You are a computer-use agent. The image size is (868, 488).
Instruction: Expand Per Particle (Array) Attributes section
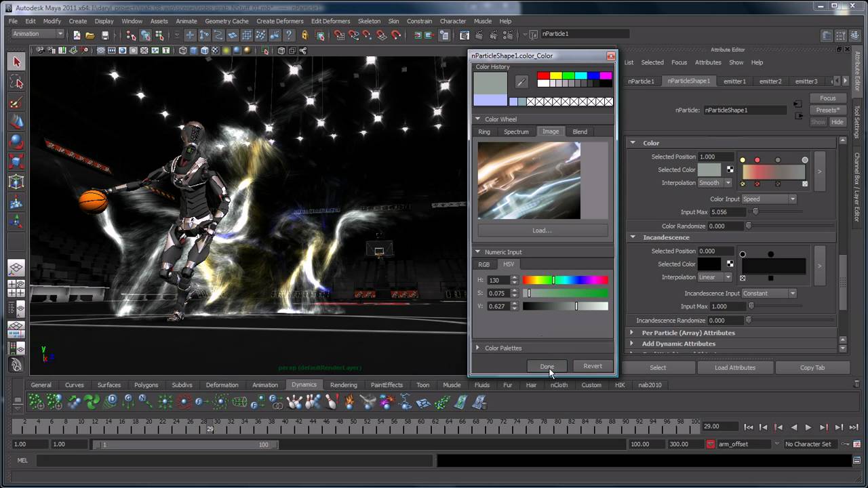click(x=631, y=333)
